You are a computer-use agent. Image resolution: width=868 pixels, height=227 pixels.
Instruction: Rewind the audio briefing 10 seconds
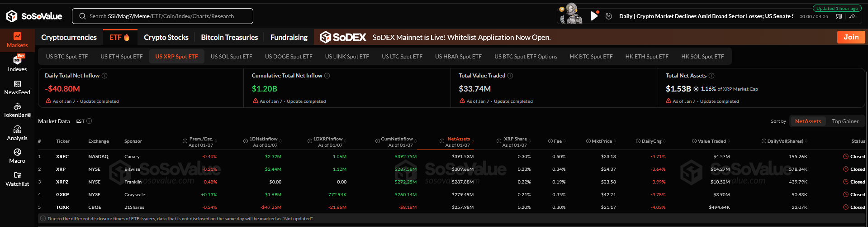tap(609, 16)
